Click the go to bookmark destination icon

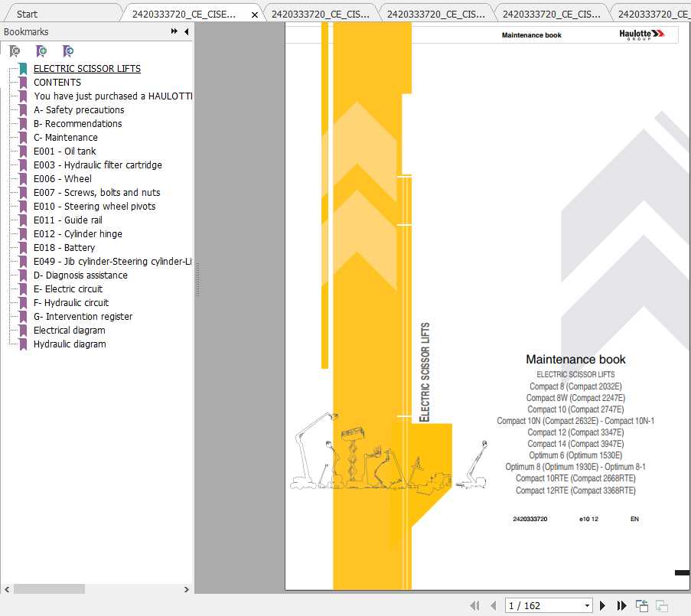tap(67, 51)
